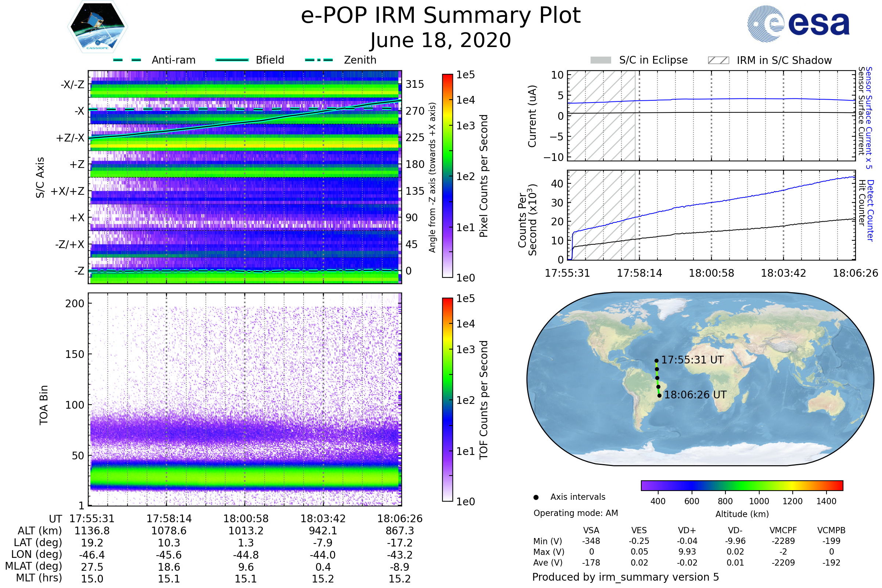The width and height of the screenshot is (882, 588).
Task: Click the TOF Counts per Second colorbar
Action: point(448,400)
